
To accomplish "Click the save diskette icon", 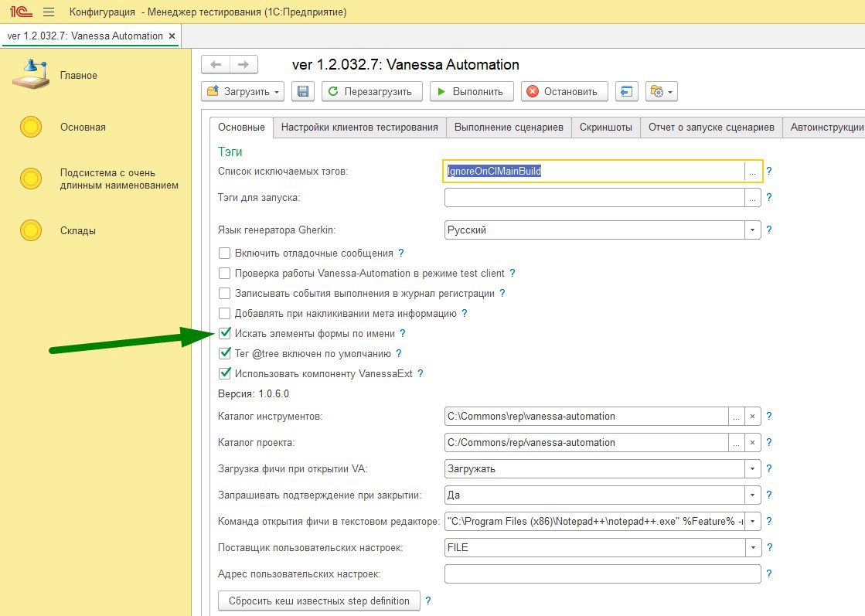I will click(302, 91).
